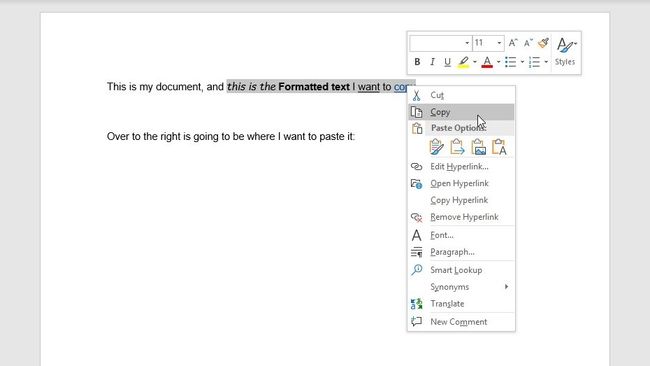Click the Copy pages icon
Image resolution: width=650 pixels, height=366 pixels.
(x=416, y=112)
